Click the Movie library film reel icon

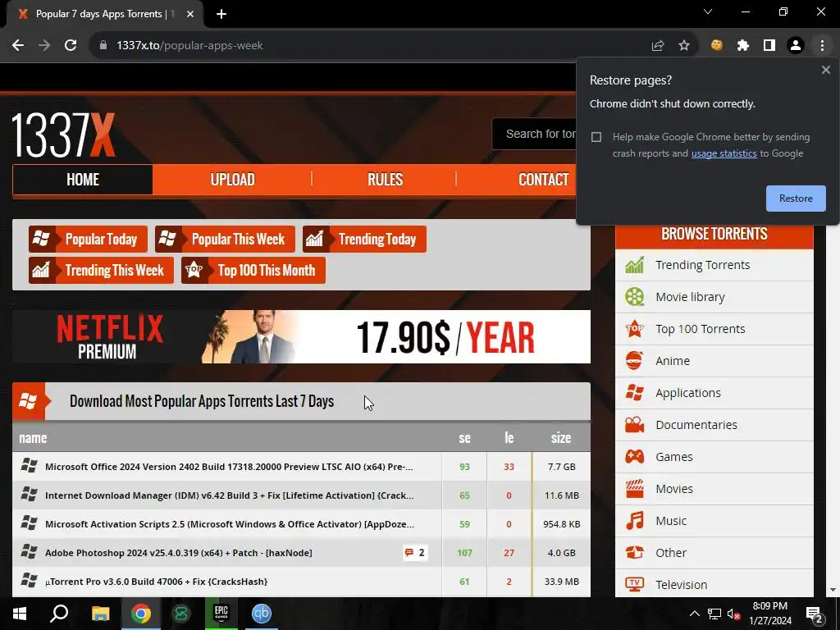(635, 297)
